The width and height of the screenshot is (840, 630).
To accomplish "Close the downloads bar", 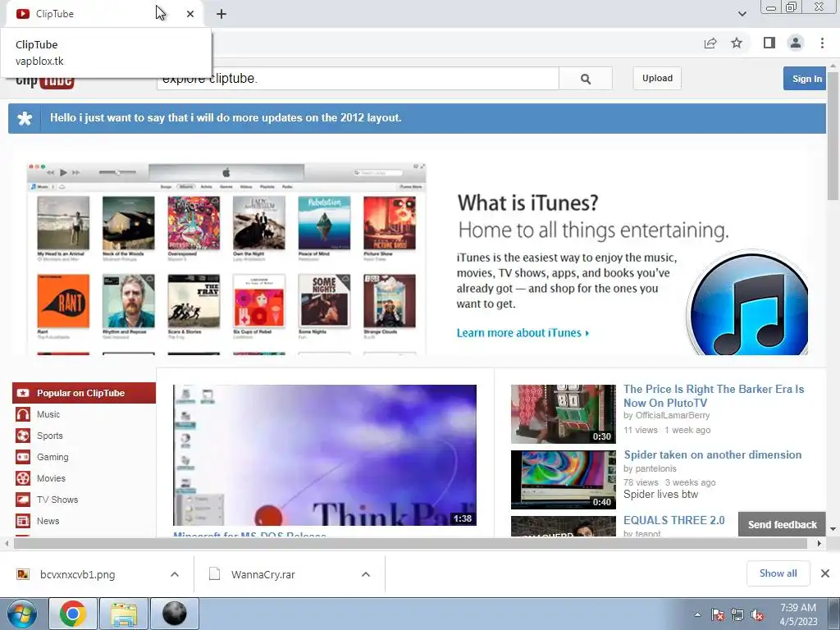I will pos(825,573).
